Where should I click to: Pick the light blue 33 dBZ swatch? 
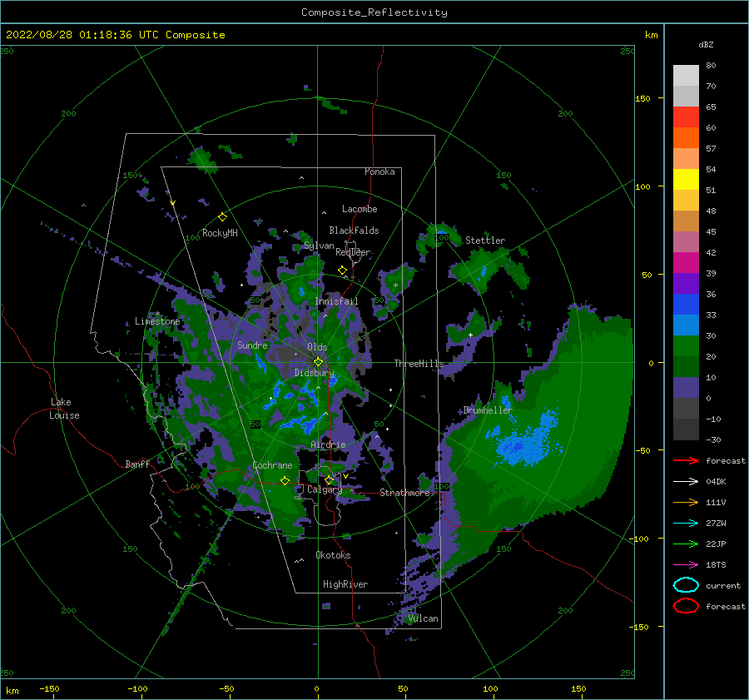(x=686, y=325)
